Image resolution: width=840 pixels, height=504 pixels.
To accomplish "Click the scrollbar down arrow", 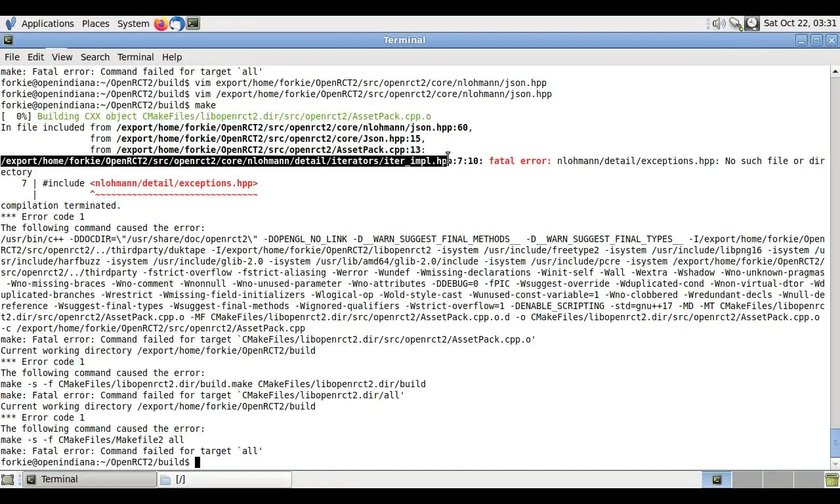I will coord(835,463).
